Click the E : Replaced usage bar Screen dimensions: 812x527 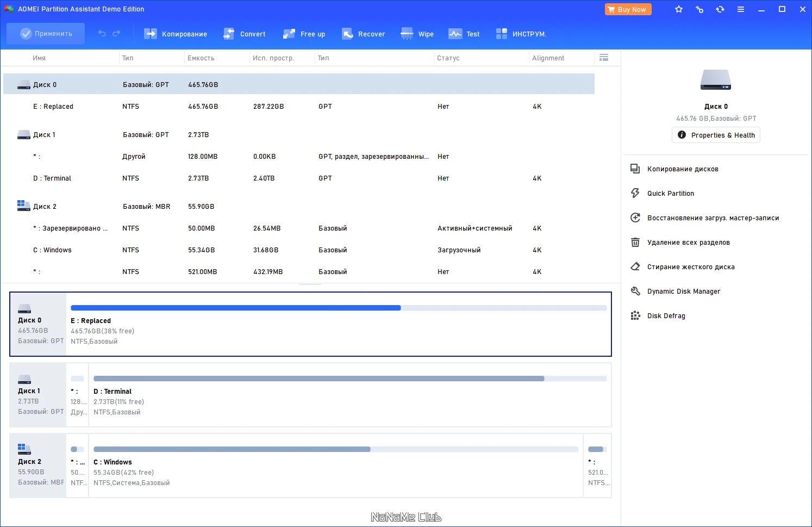coord(338,308)
